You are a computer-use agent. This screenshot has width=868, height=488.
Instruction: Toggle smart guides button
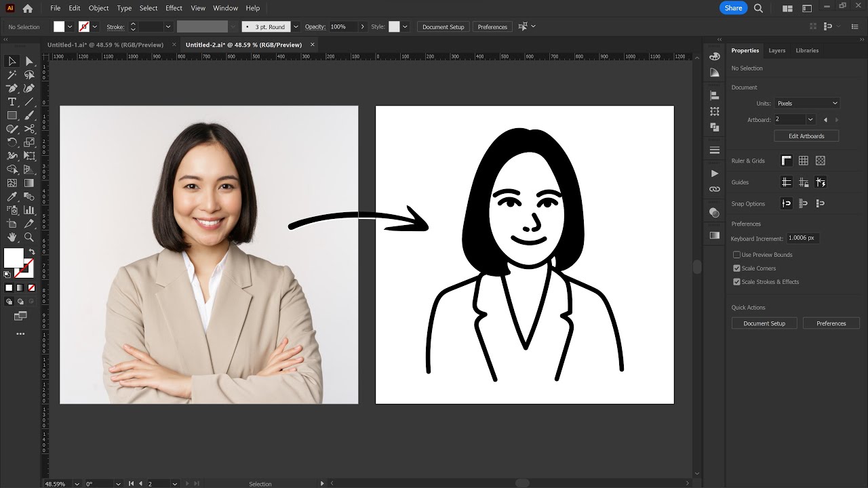821,182
